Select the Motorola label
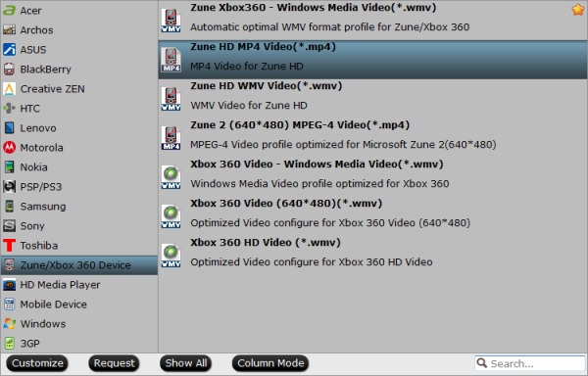588x376 pixels. click(x=41, y=148)
